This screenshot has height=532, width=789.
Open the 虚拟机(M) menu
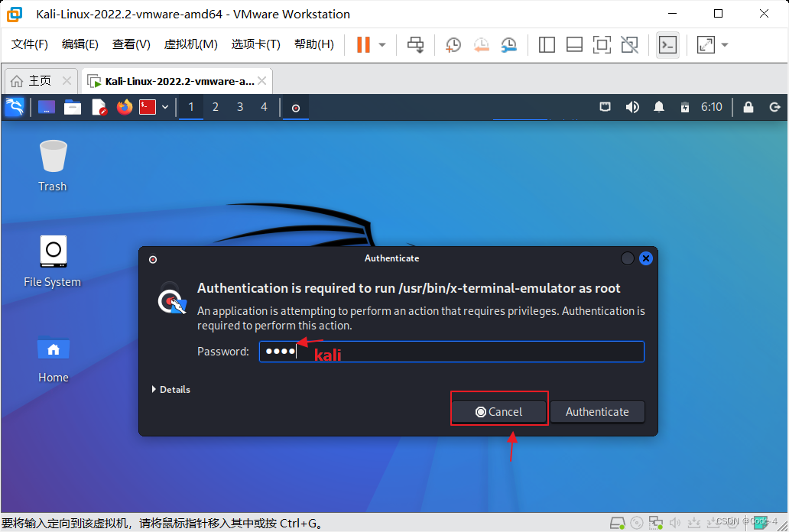click(x=191, y=44)
